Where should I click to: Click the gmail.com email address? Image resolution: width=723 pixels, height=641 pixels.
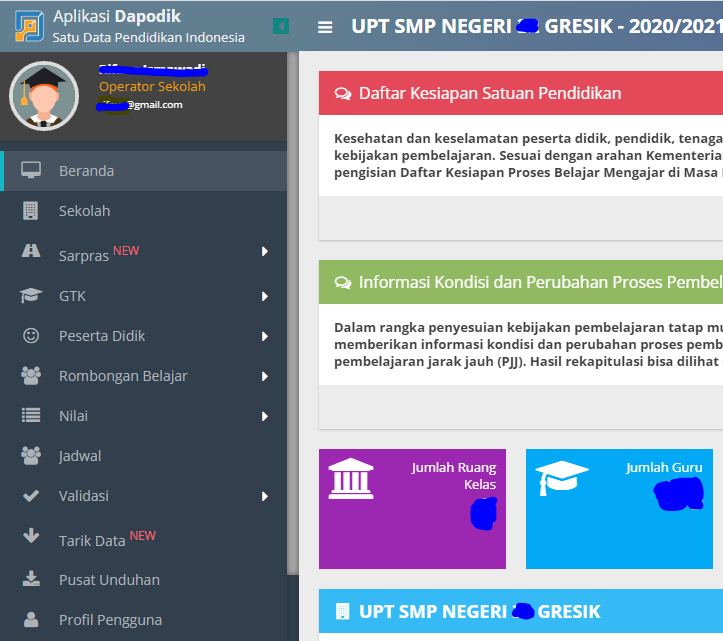pyautogui.click(x=140, y=105)
